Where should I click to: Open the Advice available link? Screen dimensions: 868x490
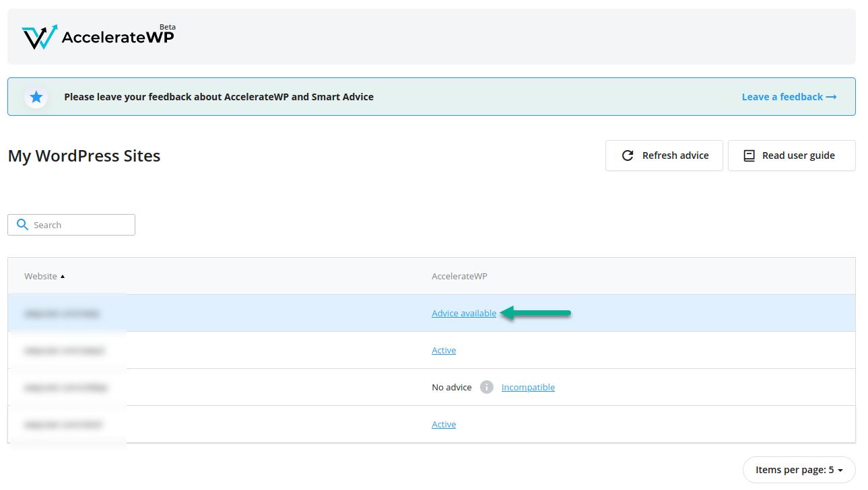pyautogui.click(x=463, y=313)
